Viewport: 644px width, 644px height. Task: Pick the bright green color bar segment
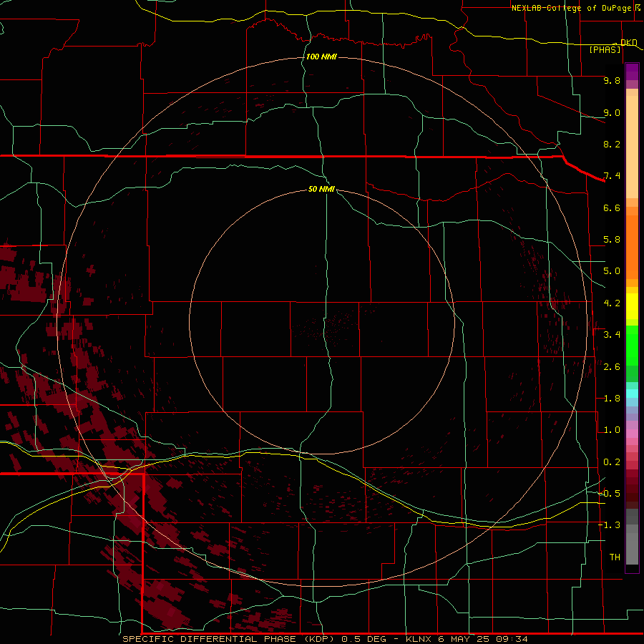pos(632,346)
